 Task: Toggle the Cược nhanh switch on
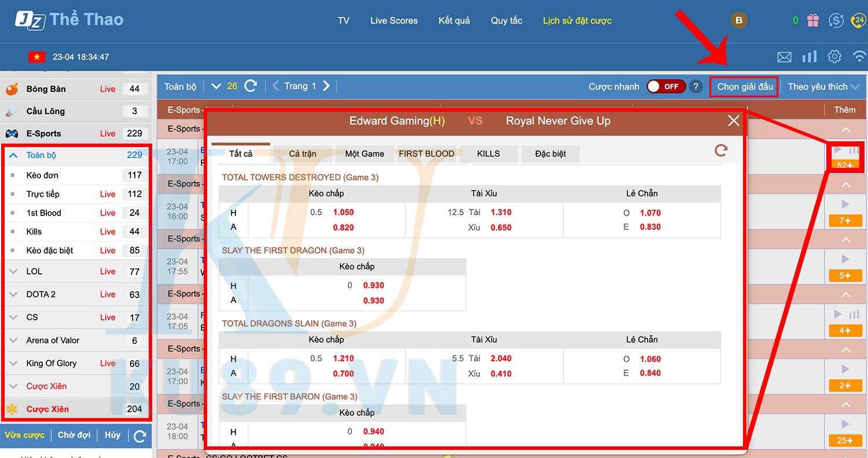(666, 87)
